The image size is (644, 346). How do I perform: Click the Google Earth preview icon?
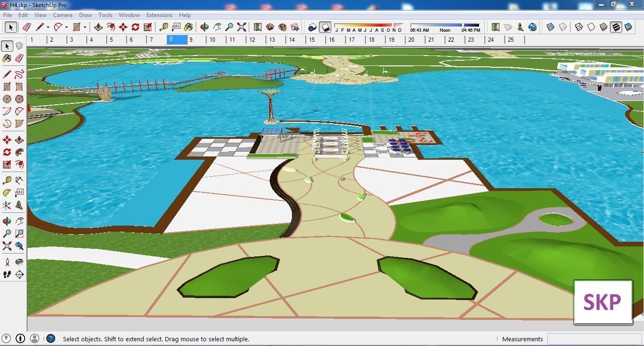[x=533, y=27]
